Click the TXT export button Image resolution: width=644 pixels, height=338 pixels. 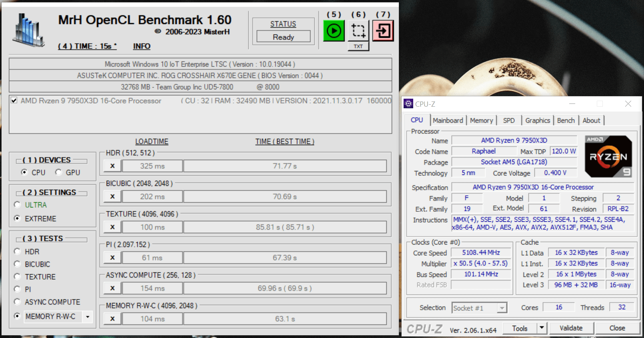tap(358, 46)
